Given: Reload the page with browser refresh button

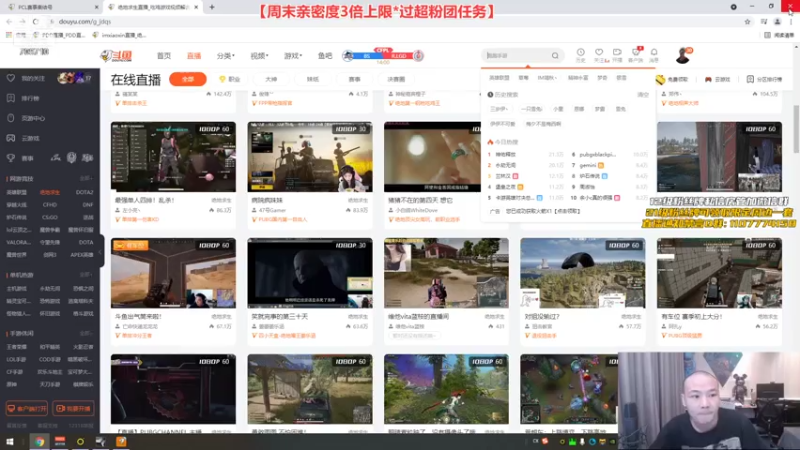Looking at the screenshot, I should [x=35, y=21].
